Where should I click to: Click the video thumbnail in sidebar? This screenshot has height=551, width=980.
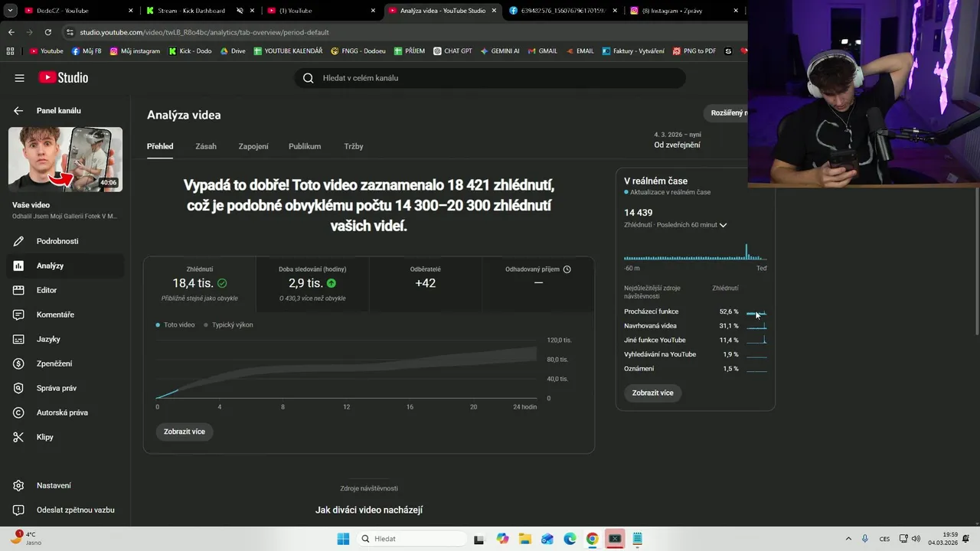65,159
